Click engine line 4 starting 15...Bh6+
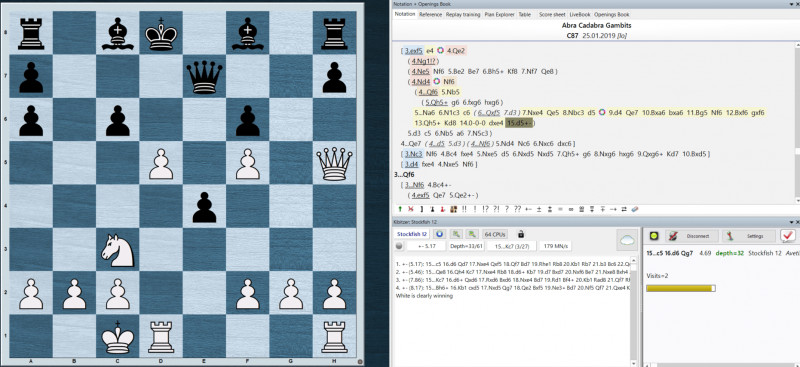 click(x=513, y=288)
